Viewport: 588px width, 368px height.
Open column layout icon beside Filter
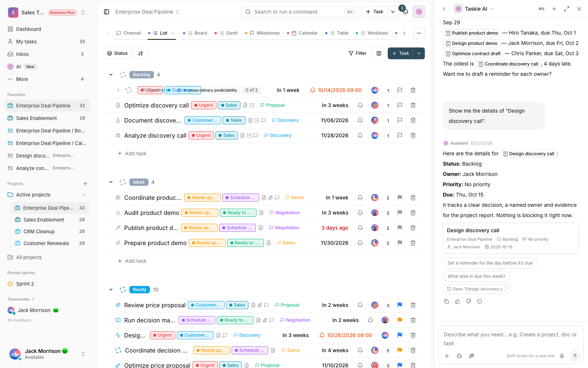point(379,53)
